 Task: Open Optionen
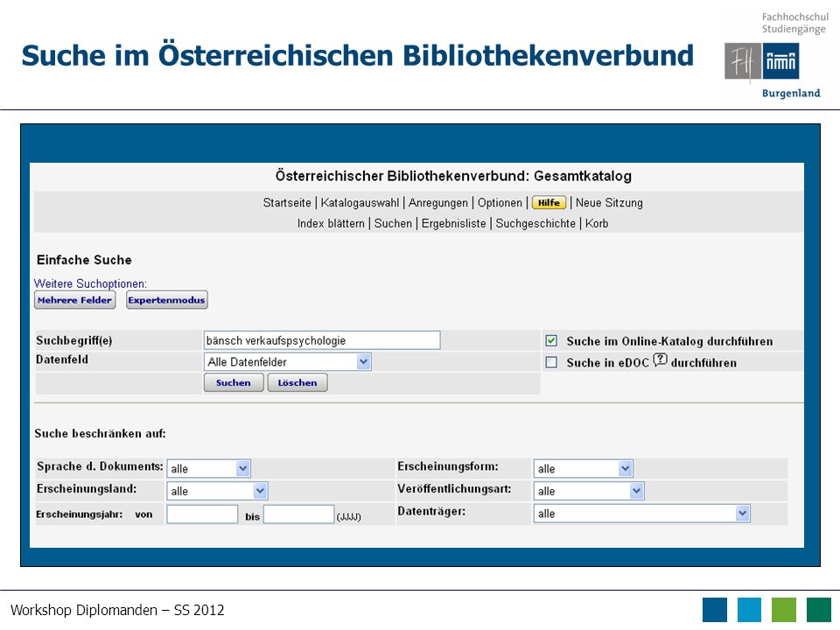pyautogui.click(x=500, y=202)
